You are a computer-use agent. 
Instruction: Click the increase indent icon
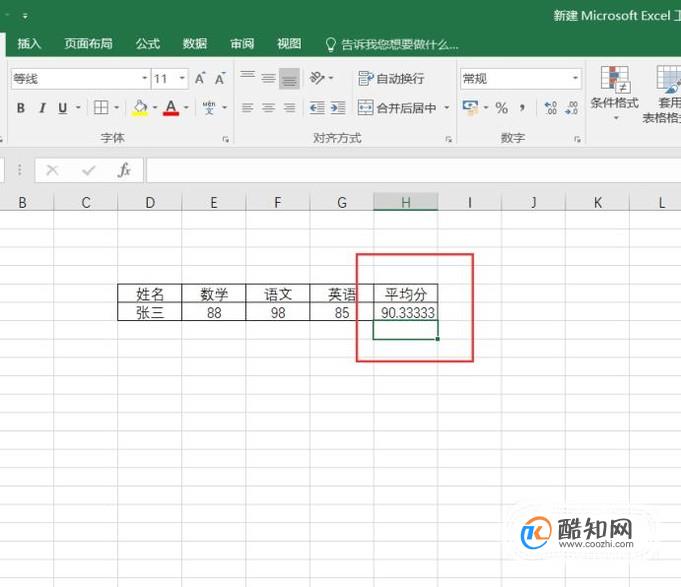(x=337, y=108)
